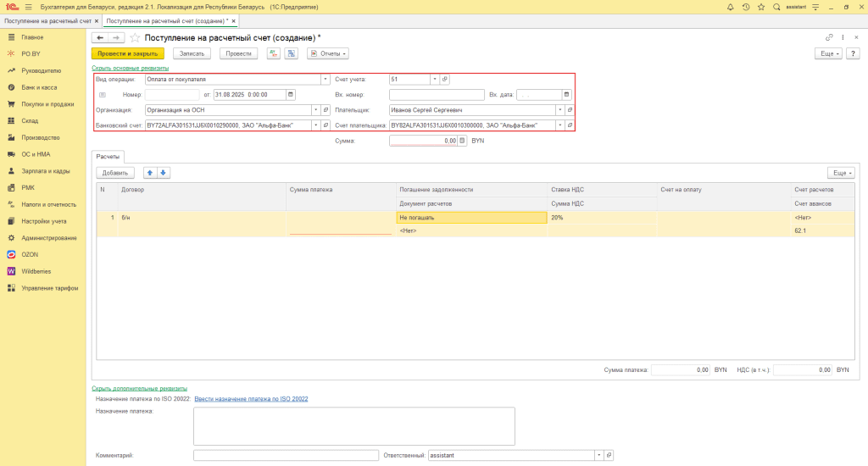Focus the Назначение платежа text area

[354, 426]
